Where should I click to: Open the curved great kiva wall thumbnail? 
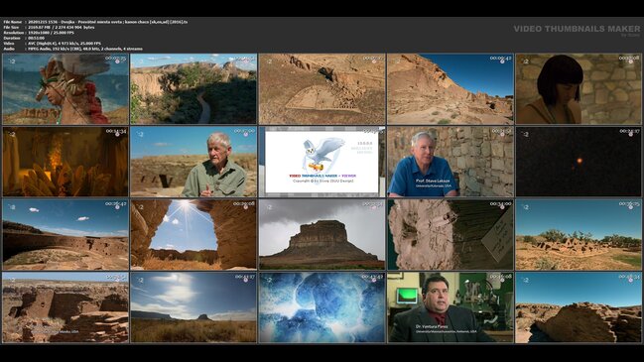(x=65, y=235)
